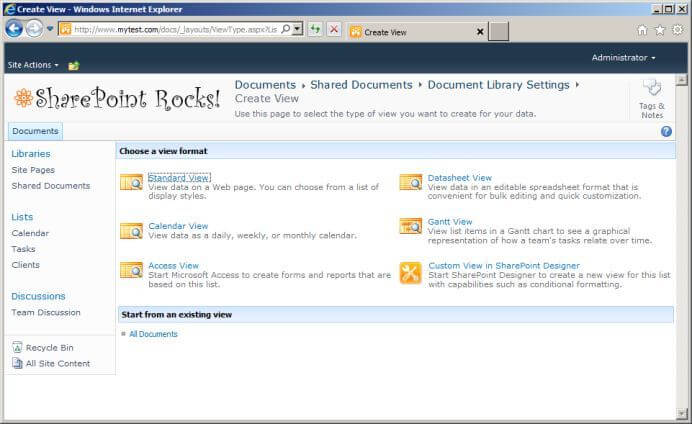Click the Recycle Bin icon in sidebar
692x424 pixels.
pyautogui.click(x=17, y=348)
